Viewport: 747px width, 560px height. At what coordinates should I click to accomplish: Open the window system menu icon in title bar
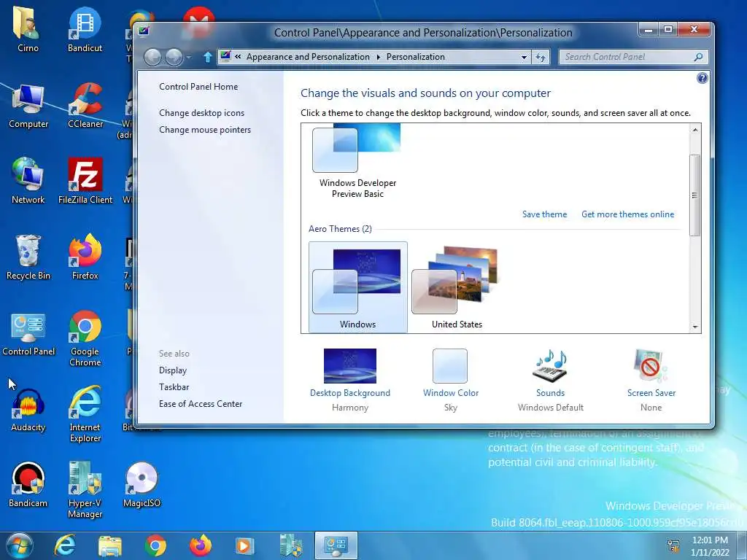coord(144,31)
